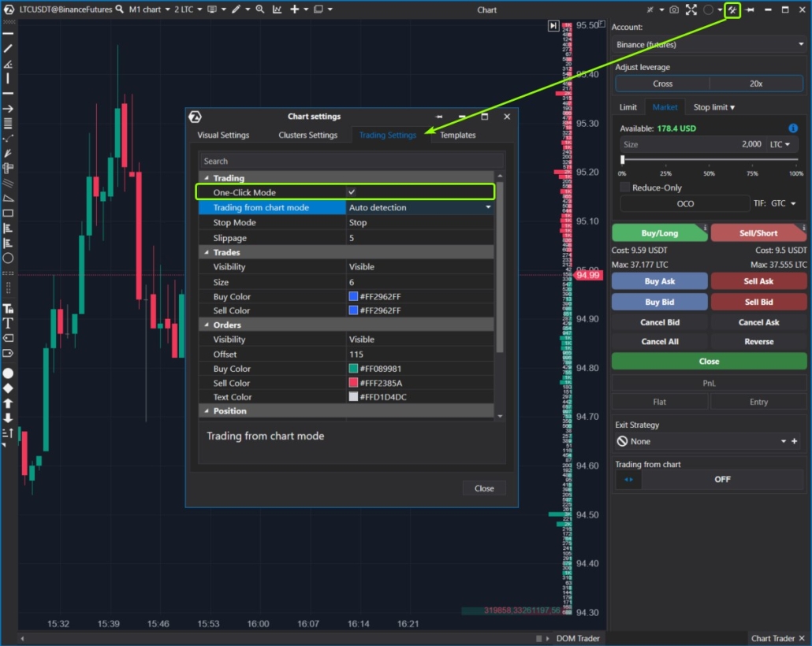The width and height of the screenshot is (812, 646).
Task: Click the pencil drawing icon in the toolbar
Action: pyautogui.click(x=235, y=9)
